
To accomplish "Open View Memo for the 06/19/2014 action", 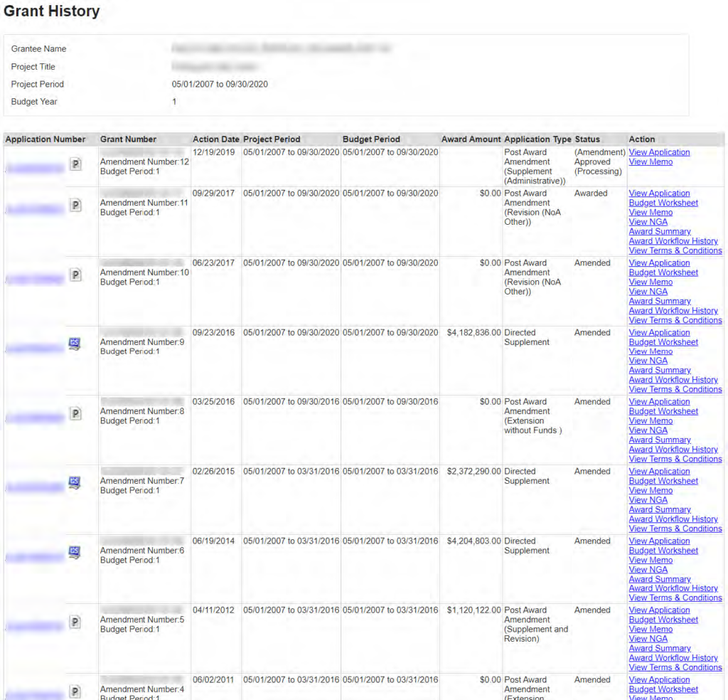I will tap(650, 560).
